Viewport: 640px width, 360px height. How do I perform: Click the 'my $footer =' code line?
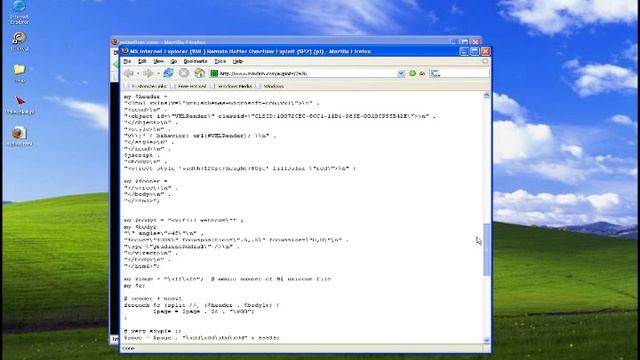(x=145, y=181)
